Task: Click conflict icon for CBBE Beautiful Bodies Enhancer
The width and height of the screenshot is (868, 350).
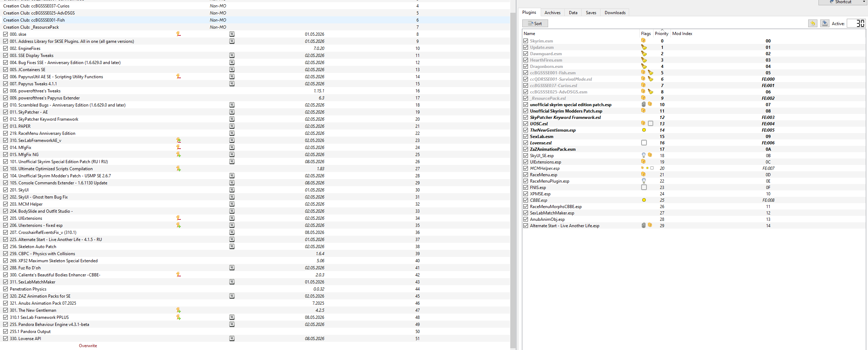Action: tap(178, 275)
